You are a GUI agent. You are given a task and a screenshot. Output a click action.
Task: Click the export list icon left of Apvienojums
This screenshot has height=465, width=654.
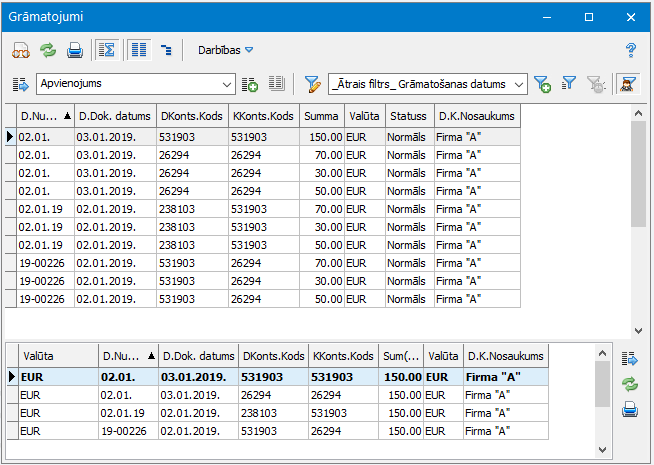point(20,84)
